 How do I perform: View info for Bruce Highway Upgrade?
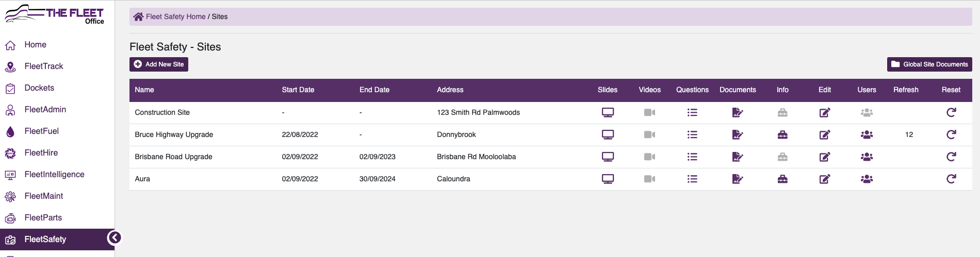[782, 134]
